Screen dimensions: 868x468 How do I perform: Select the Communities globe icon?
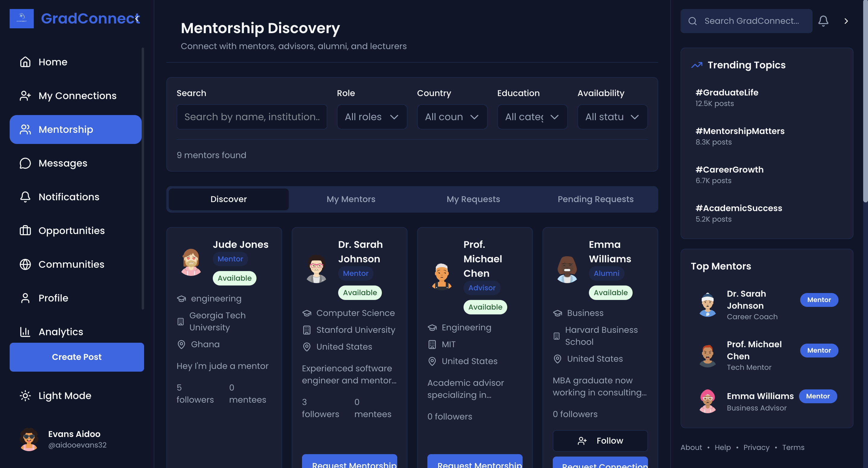pyautogui.click(x=25, y=264)
